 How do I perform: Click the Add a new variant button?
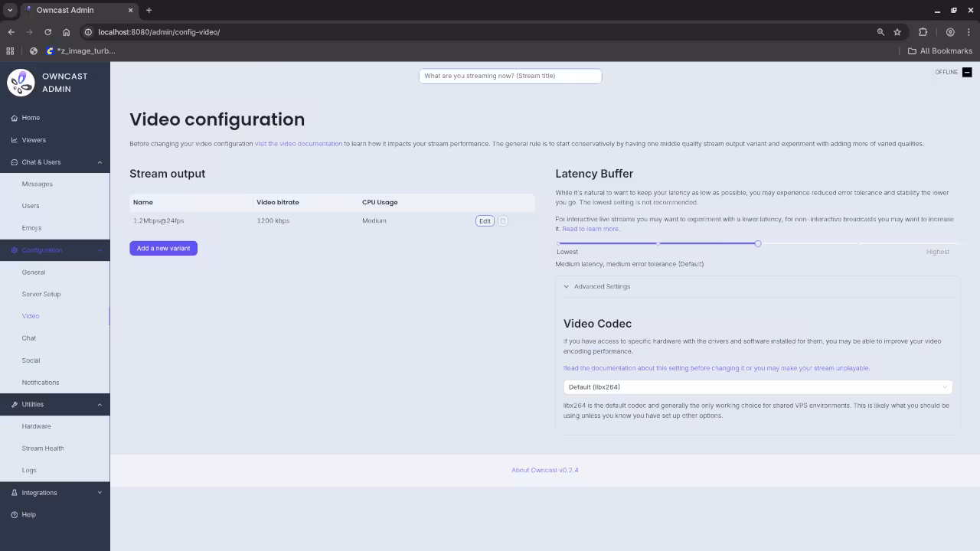163,248
